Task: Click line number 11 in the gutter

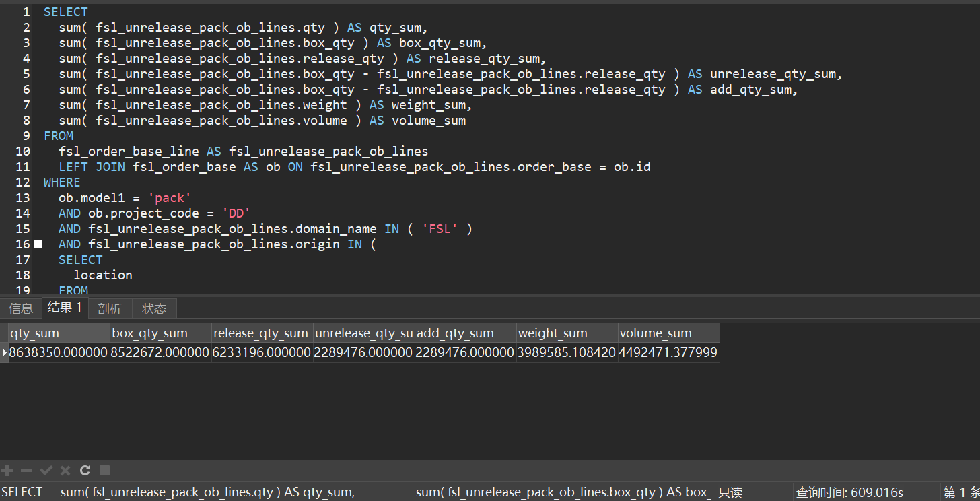Action: click(22, 167)
